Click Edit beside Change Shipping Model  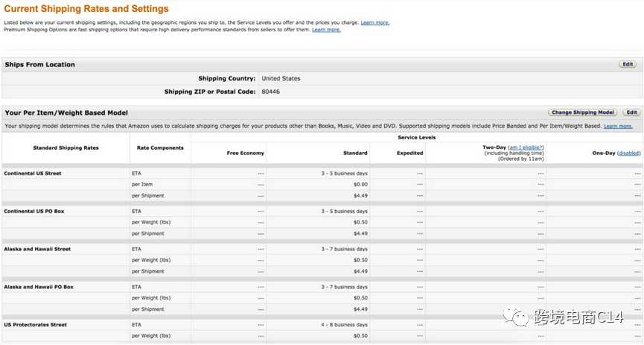(x=631, y=113)
